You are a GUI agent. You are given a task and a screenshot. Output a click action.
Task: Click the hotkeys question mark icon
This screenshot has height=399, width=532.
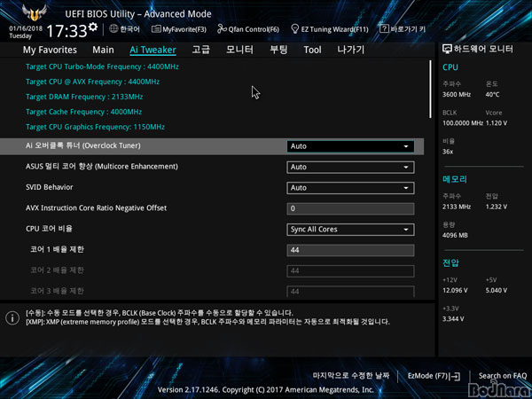[383, 29]
